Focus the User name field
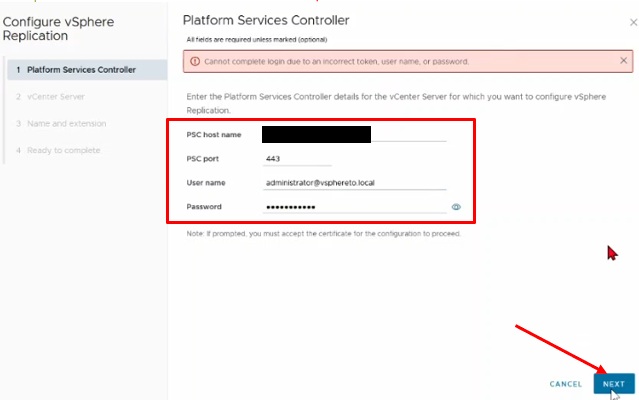This screenshot has height=400, width=639. [x=355, y=183]
